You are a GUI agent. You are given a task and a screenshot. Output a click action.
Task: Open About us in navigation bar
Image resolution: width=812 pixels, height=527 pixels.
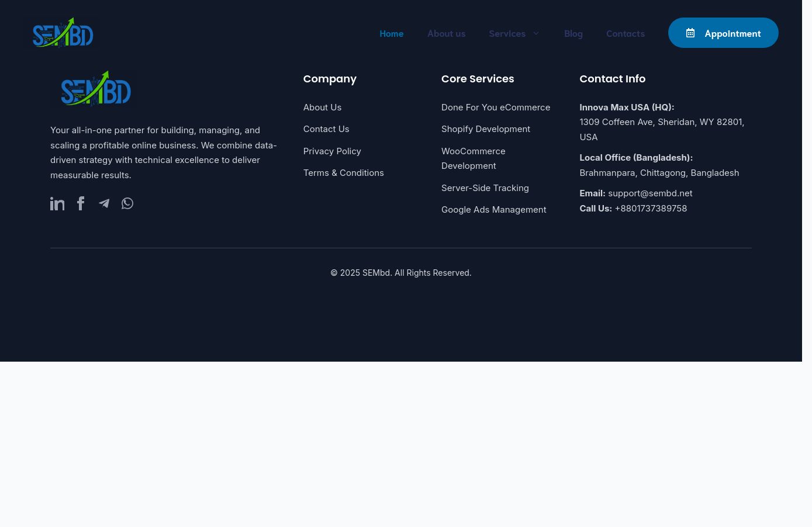coord(446,33)
